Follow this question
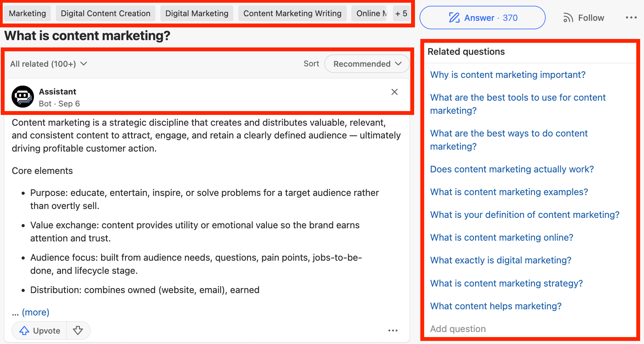 [583, 18]
